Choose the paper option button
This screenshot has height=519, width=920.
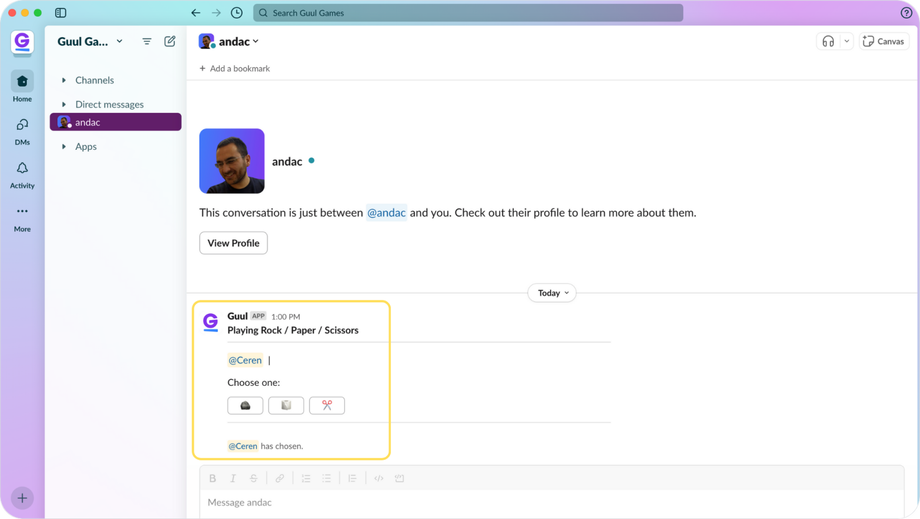click(286, 405)
